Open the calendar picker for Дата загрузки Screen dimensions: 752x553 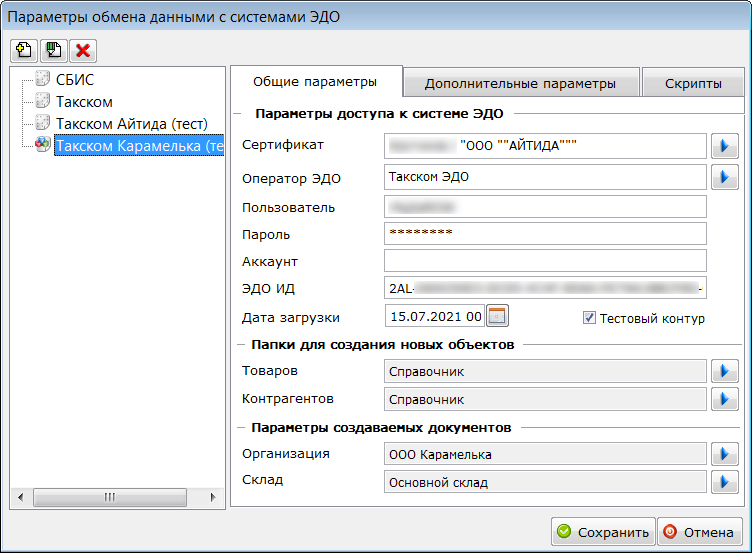(497, 316)
